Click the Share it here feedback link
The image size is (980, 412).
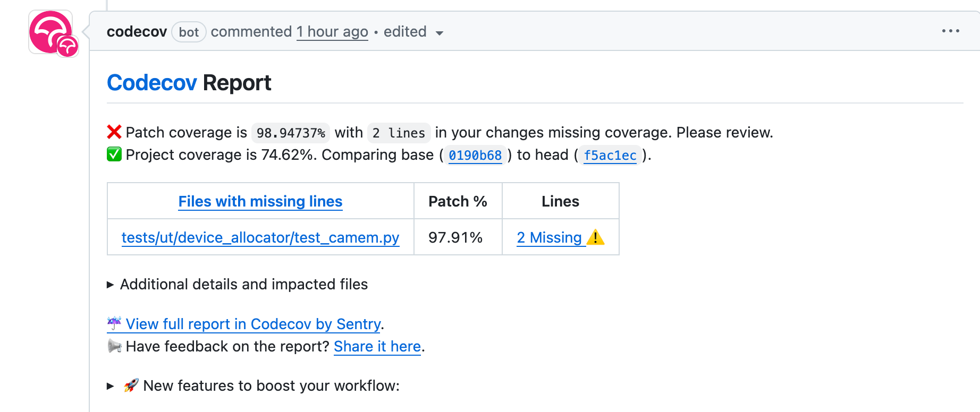377,347
